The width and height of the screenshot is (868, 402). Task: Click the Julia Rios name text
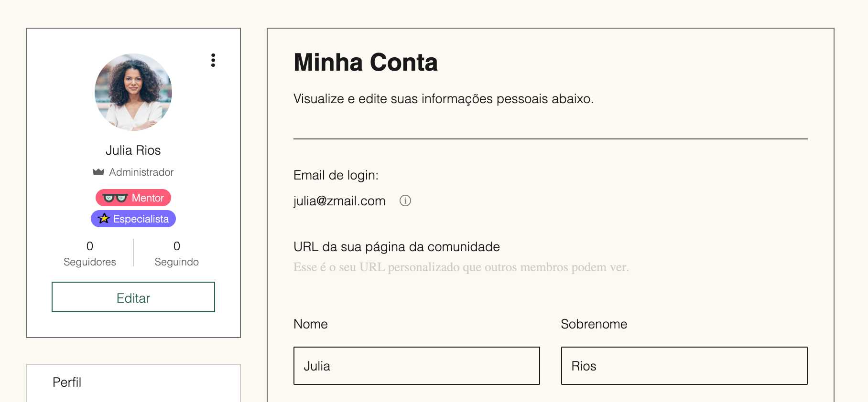[x=133, y=150]
